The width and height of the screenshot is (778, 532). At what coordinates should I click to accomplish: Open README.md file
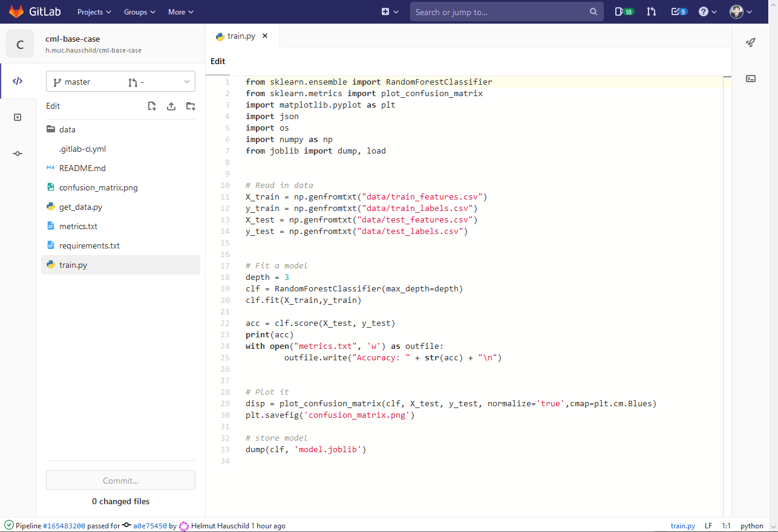click(120, 168)
